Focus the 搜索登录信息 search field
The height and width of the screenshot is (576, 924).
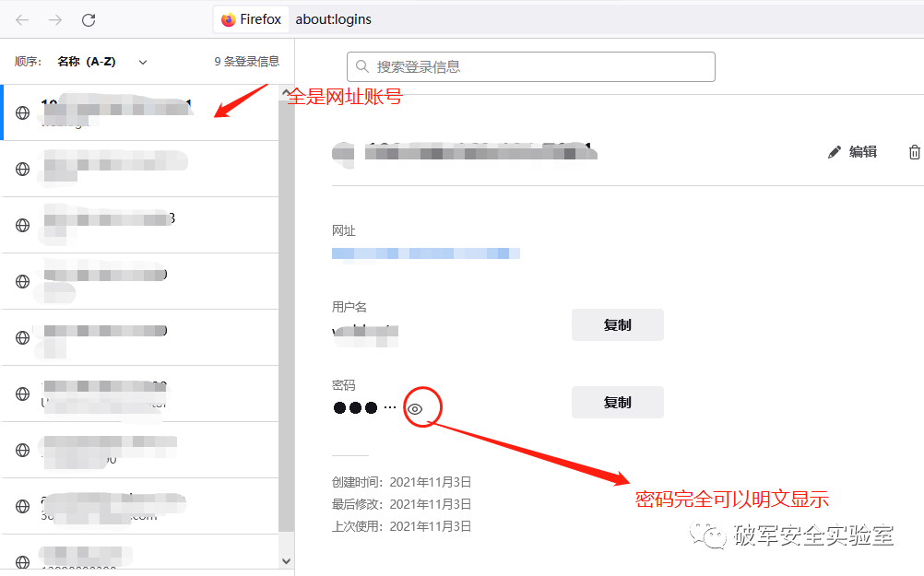pos(531,66)
